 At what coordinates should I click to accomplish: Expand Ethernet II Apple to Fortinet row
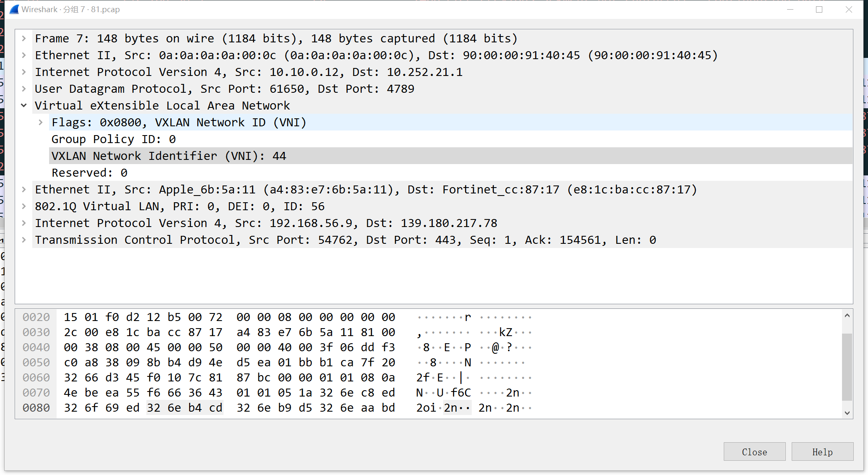coord(24,190)
